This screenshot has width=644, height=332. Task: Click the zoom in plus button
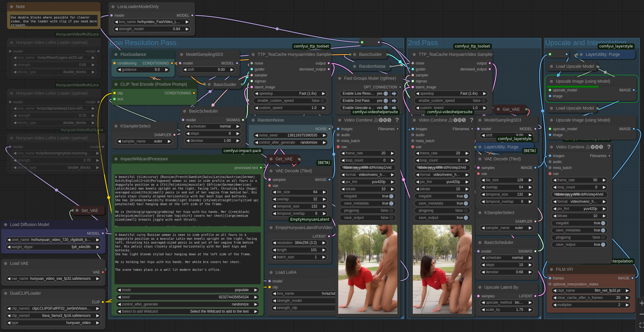point(641,303)
